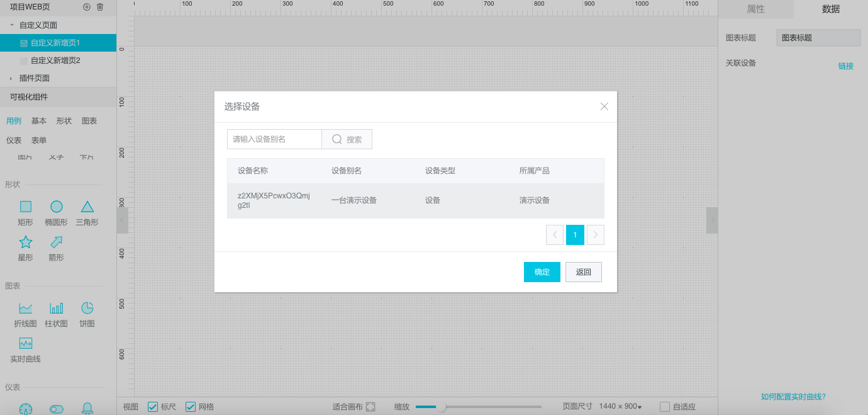Viewport: 868px width, 415px height.
Task: Click the 所属产品 column header
Action: (x=535, y=171)
